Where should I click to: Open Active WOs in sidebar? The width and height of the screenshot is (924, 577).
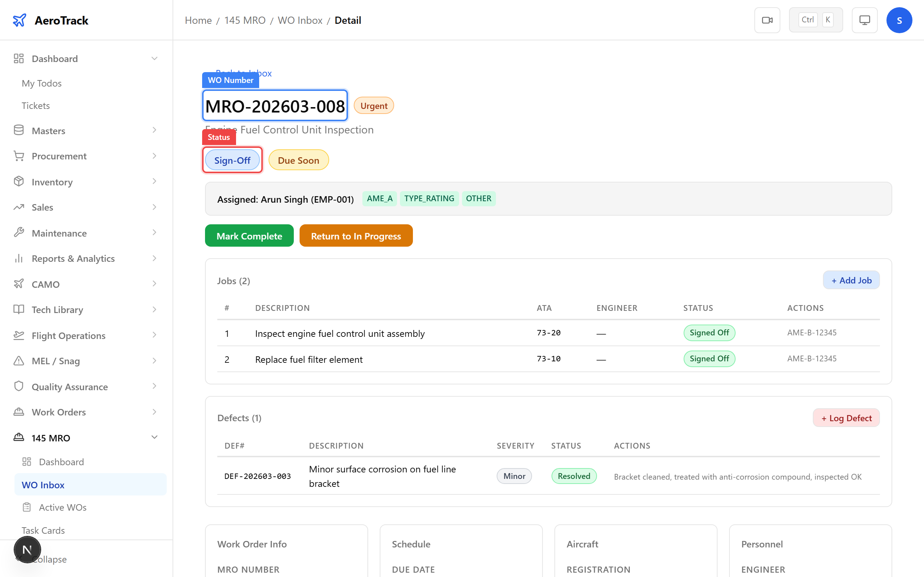[62, 507]
